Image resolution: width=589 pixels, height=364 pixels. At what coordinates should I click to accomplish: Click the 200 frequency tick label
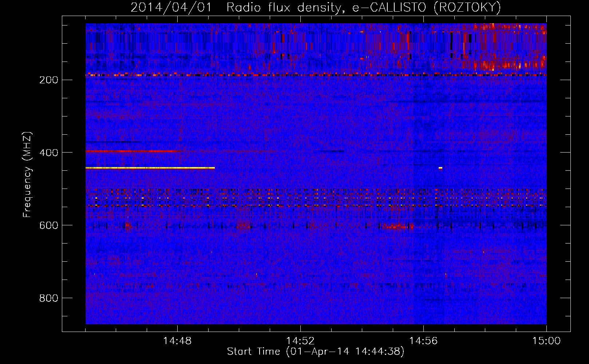pyautogui.click(x=49, y=80)
